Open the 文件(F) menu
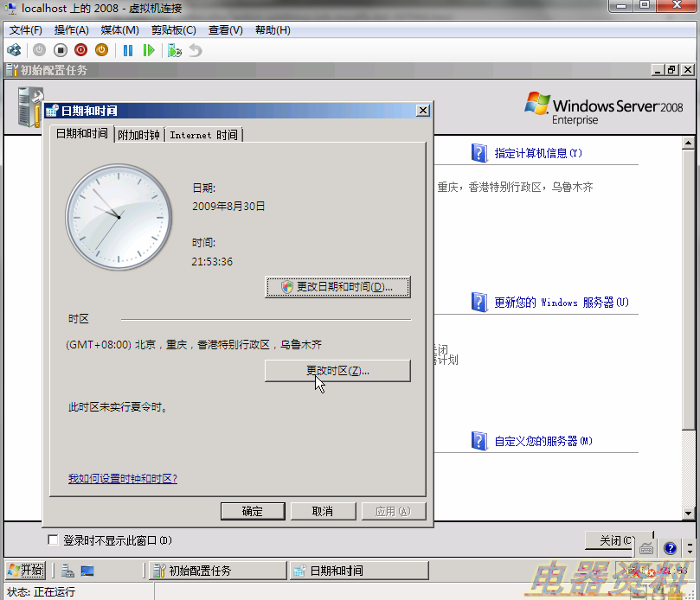The height and width of the screenshot is (600, 700). (26, 30)
